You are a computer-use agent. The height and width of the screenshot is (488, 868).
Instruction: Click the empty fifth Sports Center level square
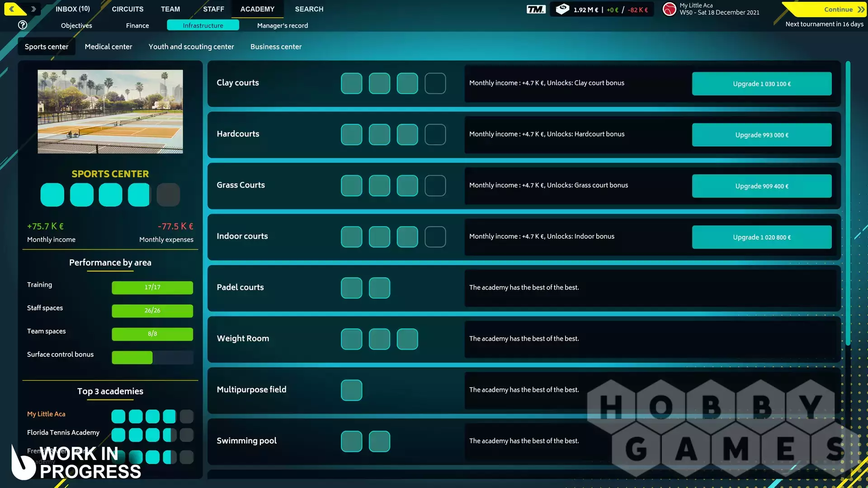pyautogui.click(x=168, y=194)
